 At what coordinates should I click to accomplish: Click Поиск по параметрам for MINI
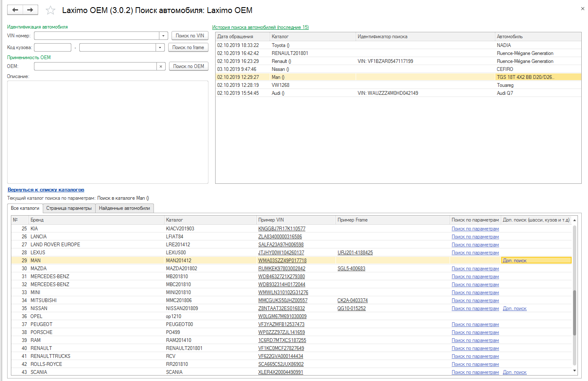[475, 292]
